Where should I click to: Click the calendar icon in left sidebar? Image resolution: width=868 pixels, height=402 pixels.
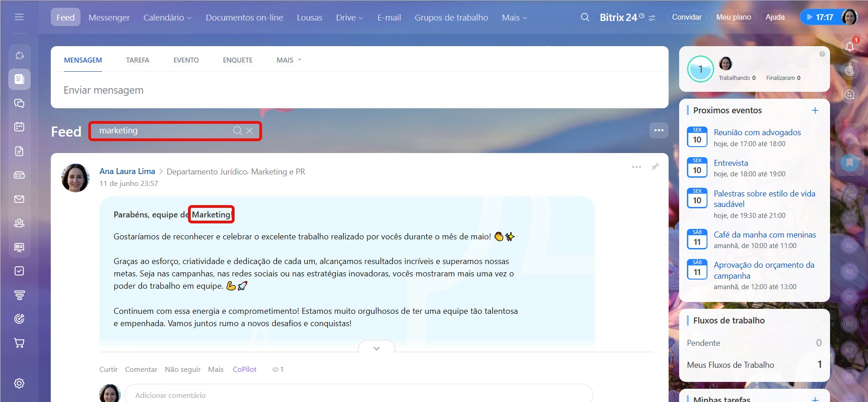(19, 127)
